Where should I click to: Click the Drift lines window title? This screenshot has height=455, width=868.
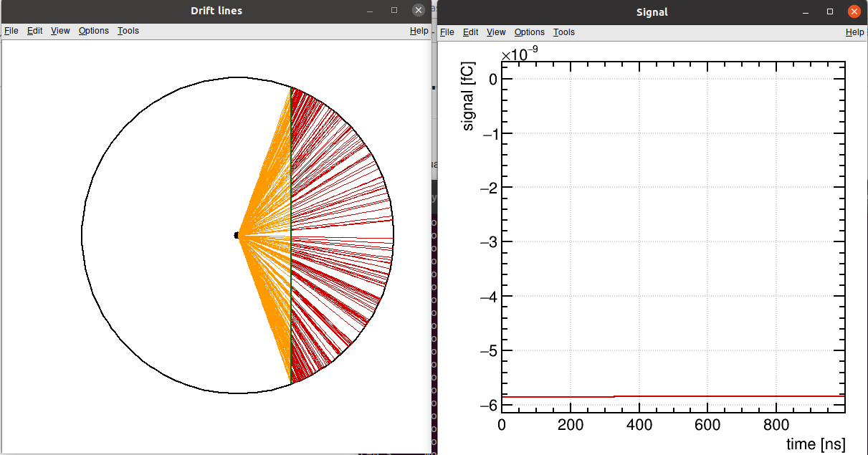(x=216, y=11)
